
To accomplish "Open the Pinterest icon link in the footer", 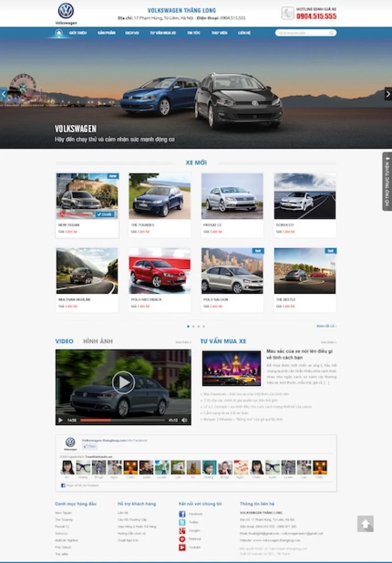I will [182, 539].
